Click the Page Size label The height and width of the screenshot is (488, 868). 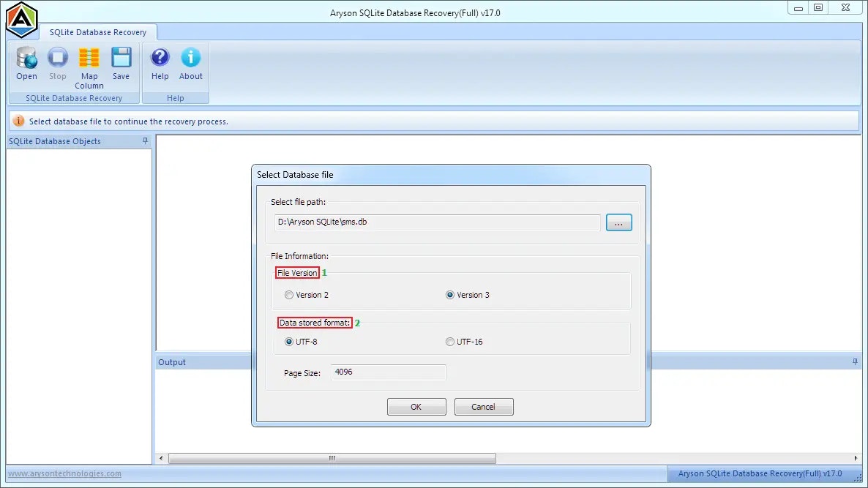point(302,373)
